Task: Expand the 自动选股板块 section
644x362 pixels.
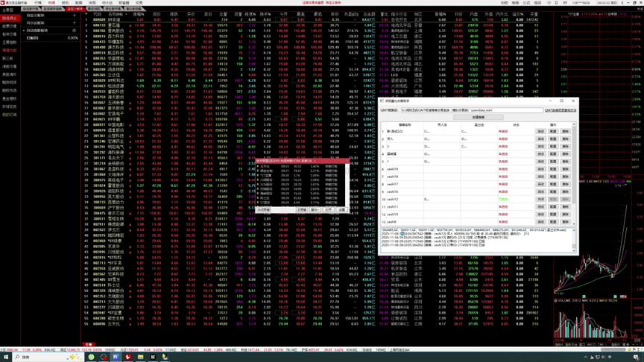Action: 23,31
